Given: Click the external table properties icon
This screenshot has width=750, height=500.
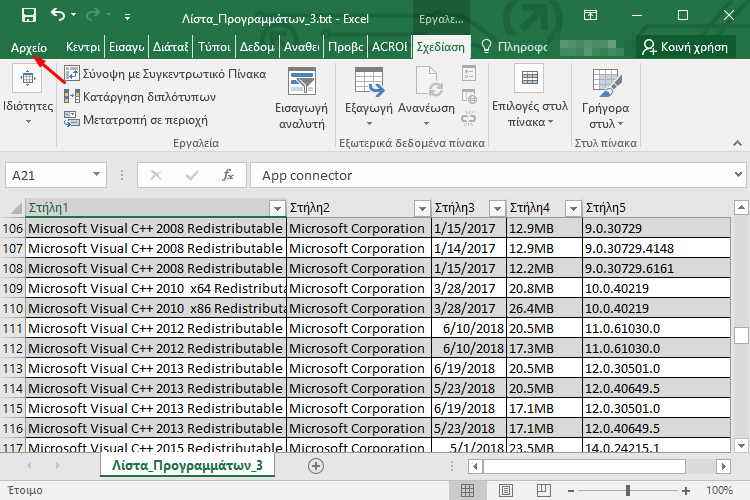Looking at the screenshot, I should 469,74.
